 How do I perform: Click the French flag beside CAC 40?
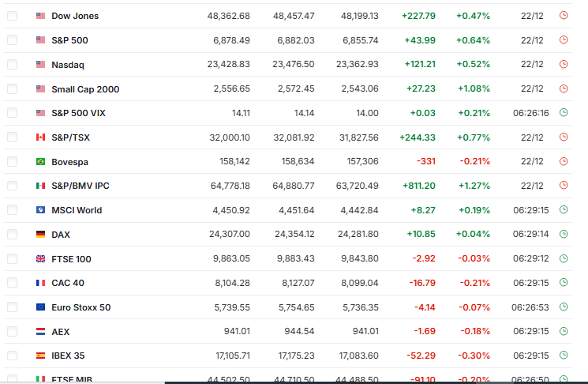point(40,283)
